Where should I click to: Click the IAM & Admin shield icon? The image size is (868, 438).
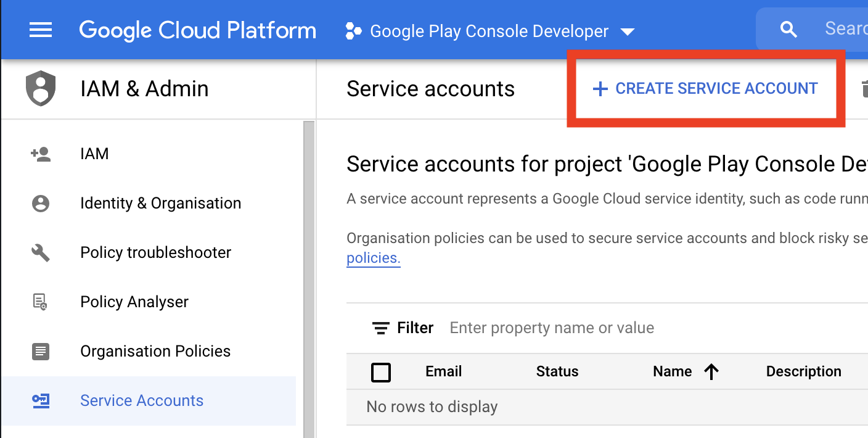[x=39, y=88]
